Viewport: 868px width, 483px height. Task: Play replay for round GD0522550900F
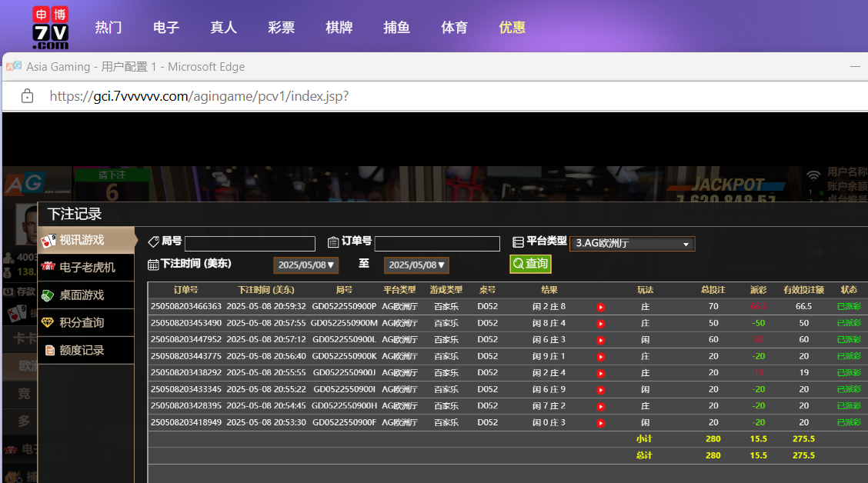[x=600, y=423]
